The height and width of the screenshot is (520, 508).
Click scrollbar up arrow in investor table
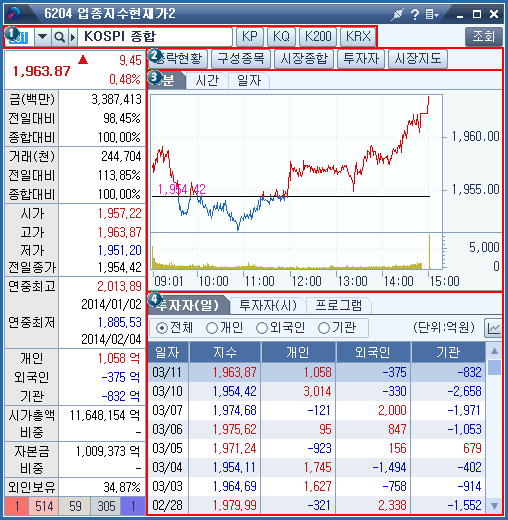coord(494,350)
